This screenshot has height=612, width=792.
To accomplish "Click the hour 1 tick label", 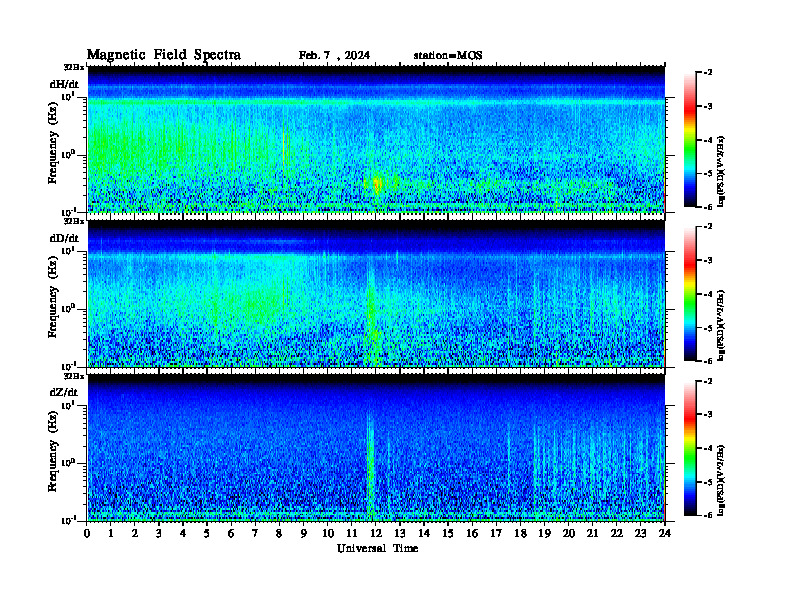I will (111, 534).
